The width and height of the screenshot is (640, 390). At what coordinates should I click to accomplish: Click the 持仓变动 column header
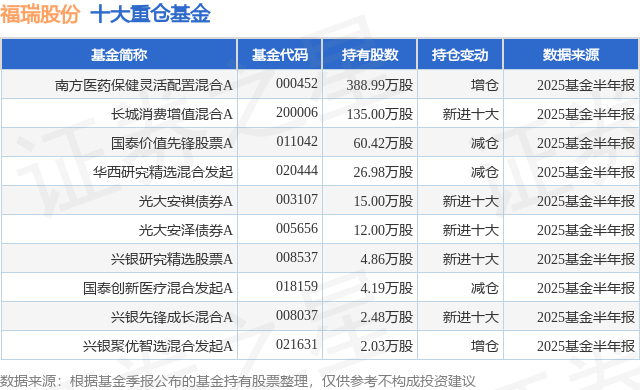coord(460,54)
